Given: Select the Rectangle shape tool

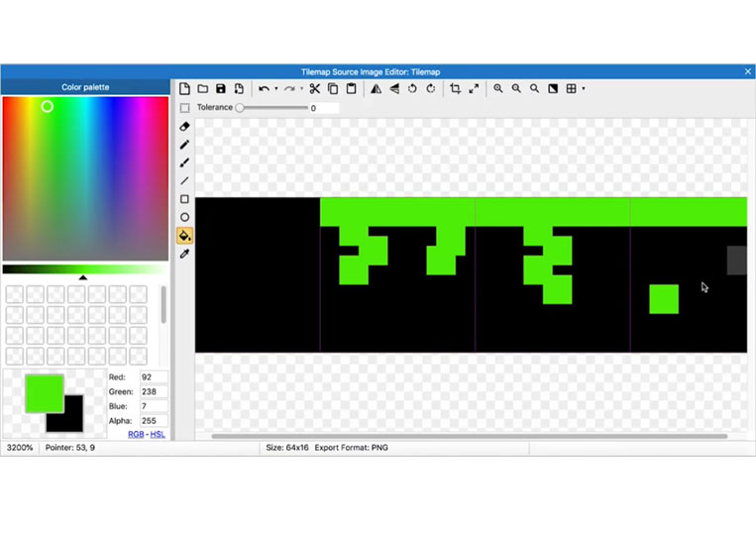Looking at the screenshot, I should coord(184,199).
